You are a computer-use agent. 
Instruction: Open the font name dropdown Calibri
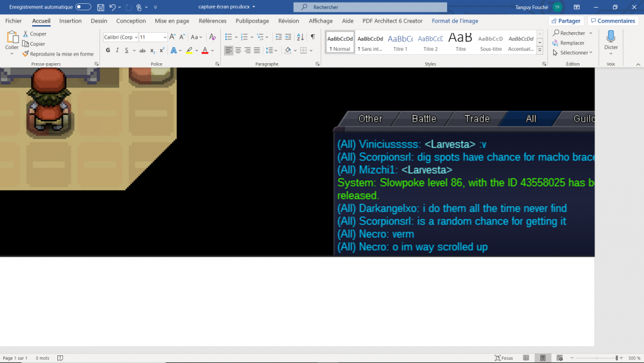120,37
